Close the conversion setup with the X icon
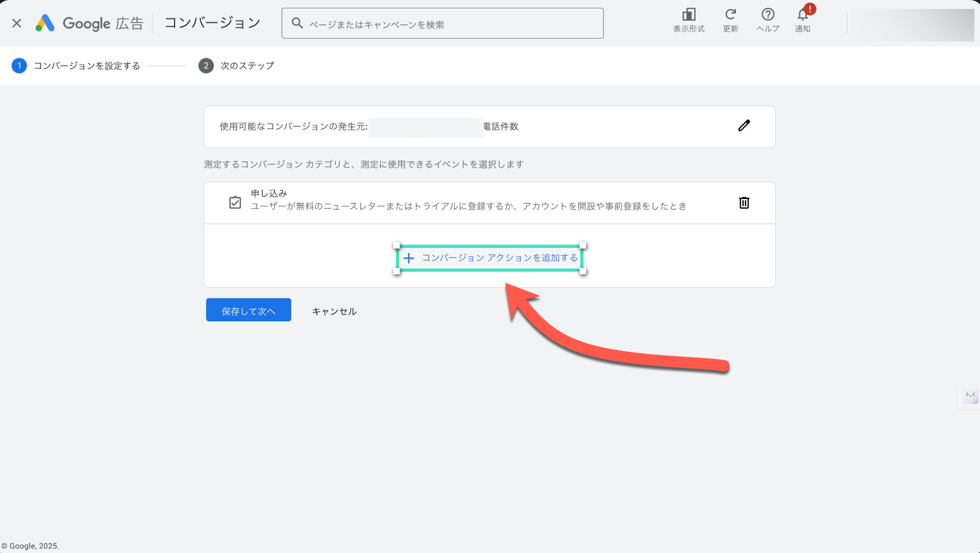980x553 pixels. click(x=17, y=23)
